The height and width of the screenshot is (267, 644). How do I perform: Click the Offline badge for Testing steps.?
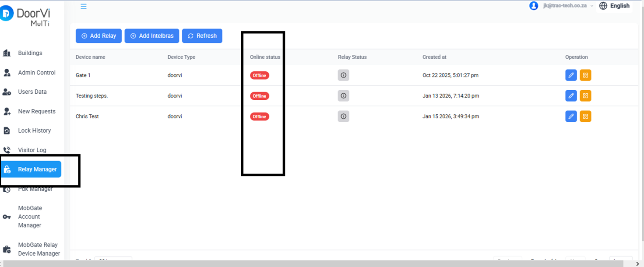(260, 96)
